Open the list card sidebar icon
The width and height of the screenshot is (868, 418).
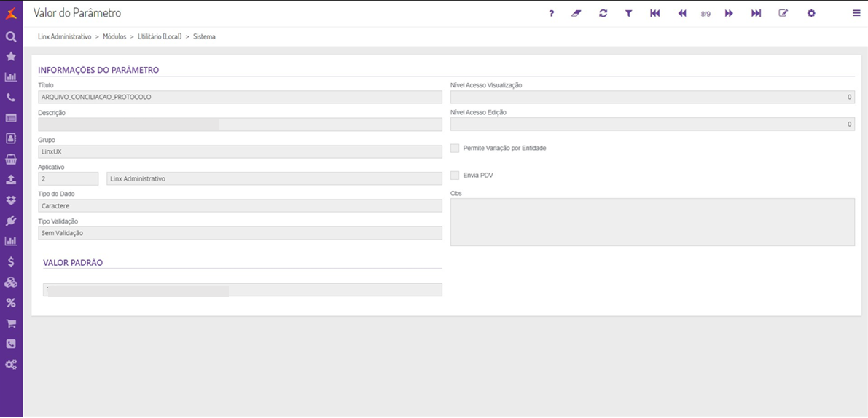10,118
